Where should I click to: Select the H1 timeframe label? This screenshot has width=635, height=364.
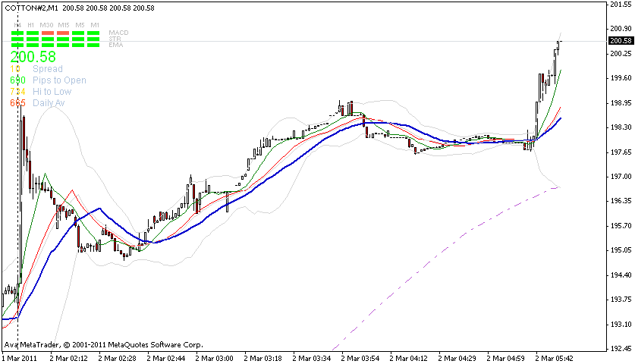(x=32, y=25)
